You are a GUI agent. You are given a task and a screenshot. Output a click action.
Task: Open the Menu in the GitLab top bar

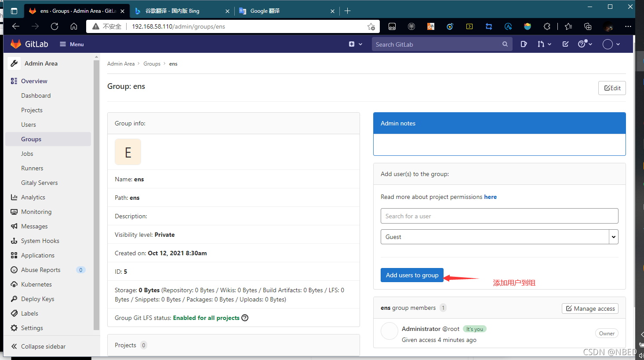pyautogui.click(x=71, y=44)
